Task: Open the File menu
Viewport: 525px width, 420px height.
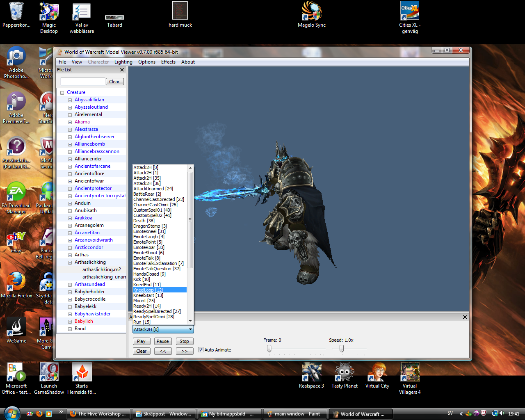Action: 62,62
